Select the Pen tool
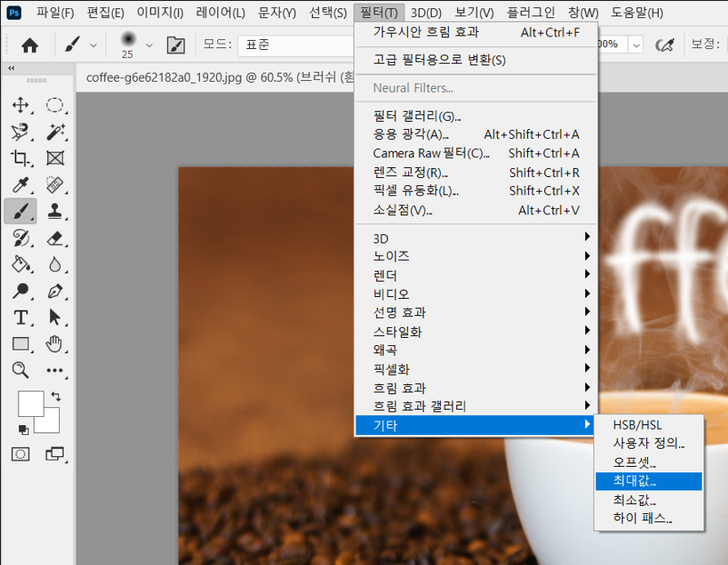The image size is (728, 565). click(x=55, y=291)
